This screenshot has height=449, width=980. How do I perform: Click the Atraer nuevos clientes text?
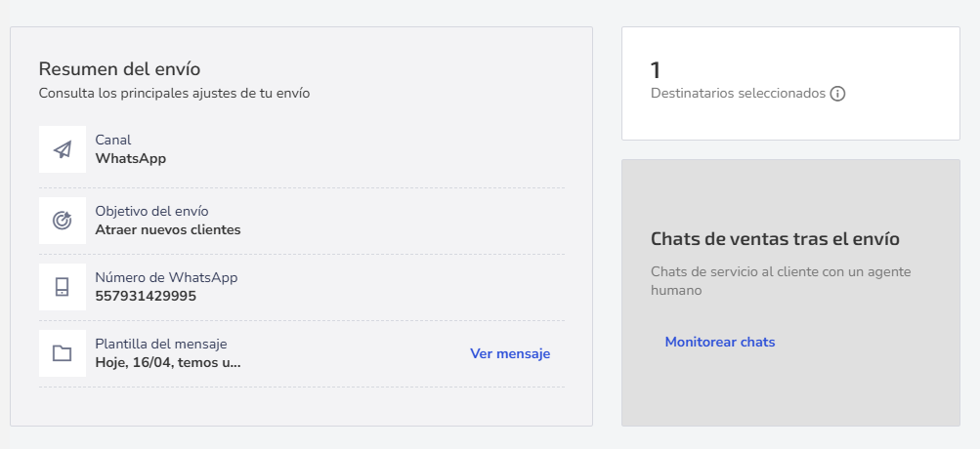[167, 229]
